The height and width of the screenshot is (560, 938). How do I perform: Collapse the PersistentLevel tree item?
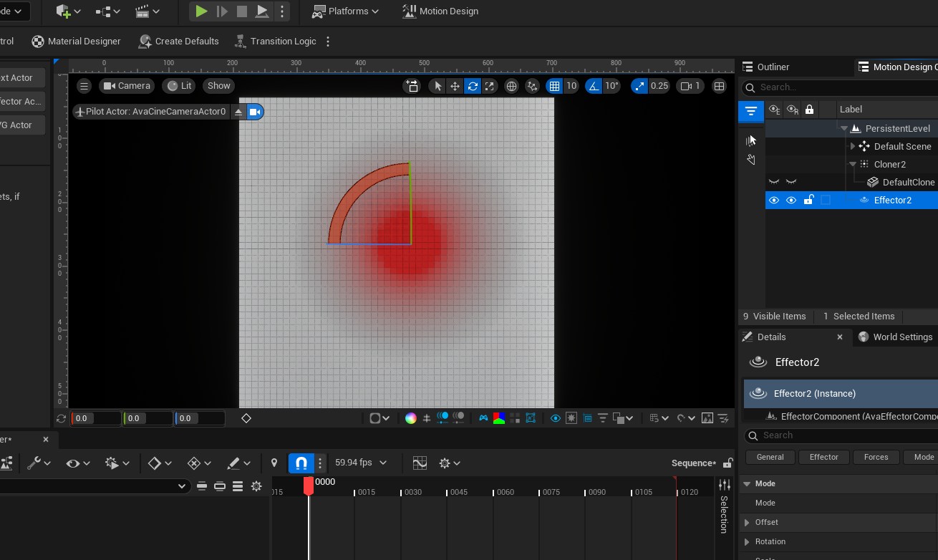click(844, 128)
